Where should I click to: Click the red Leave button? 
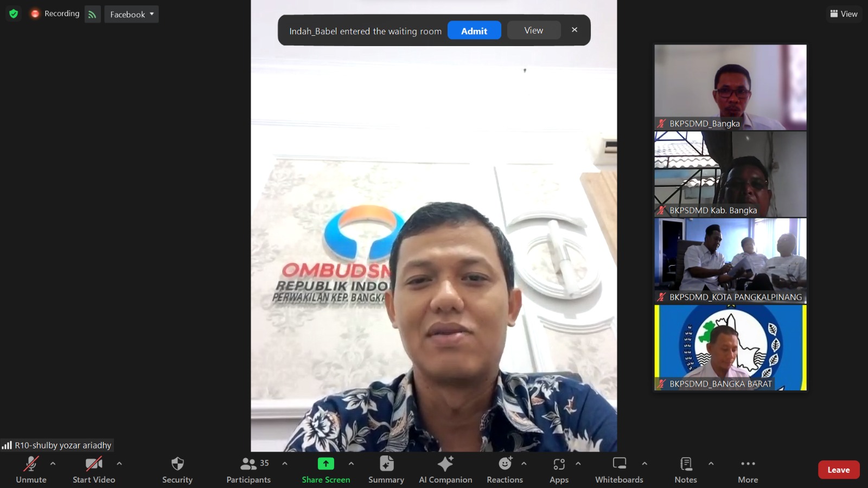point(838,470)
